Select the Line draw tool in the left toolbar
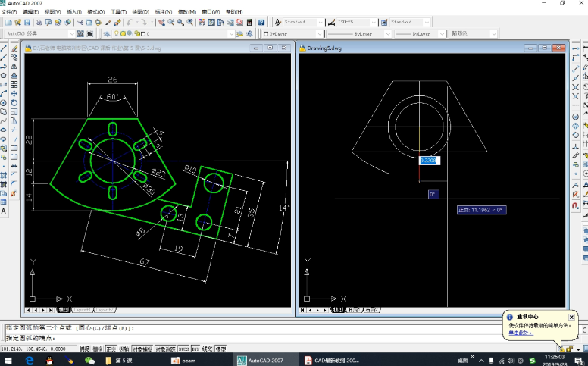The width and height of the screenshot is (588, 366). pos(4,48)
